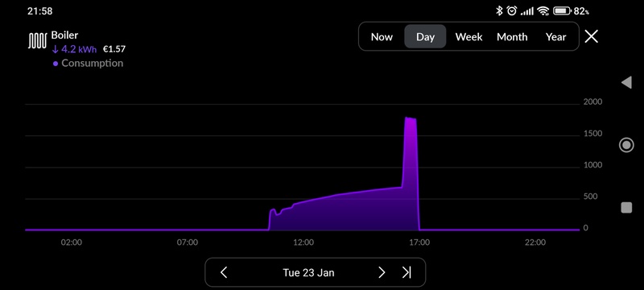Screen dimensions: 644x290
Task: Go to previous day arrow
Action: click(224, 272)
